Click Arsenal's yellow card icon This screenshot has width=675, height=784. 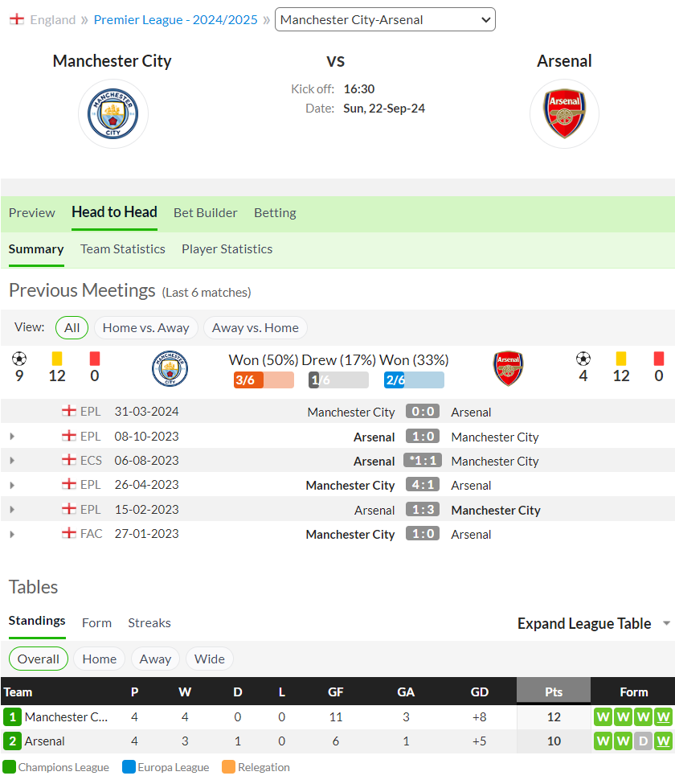pyautogui.click(x=621, y=359)
